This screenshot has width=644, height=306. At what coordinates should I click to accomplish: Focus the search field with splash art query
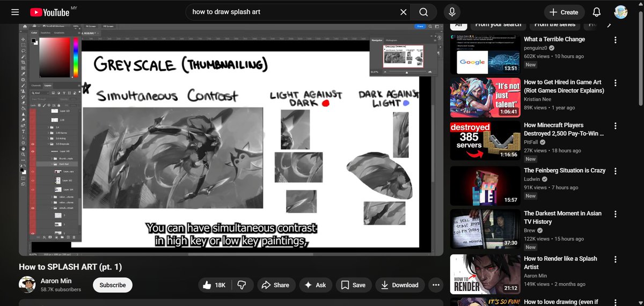pos(292,12)
